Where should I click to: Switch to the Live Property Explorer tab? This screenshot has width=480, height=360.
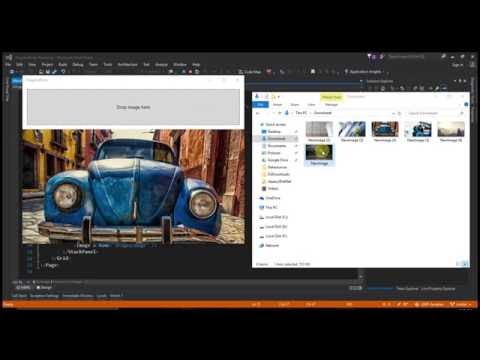coord(438,289)
